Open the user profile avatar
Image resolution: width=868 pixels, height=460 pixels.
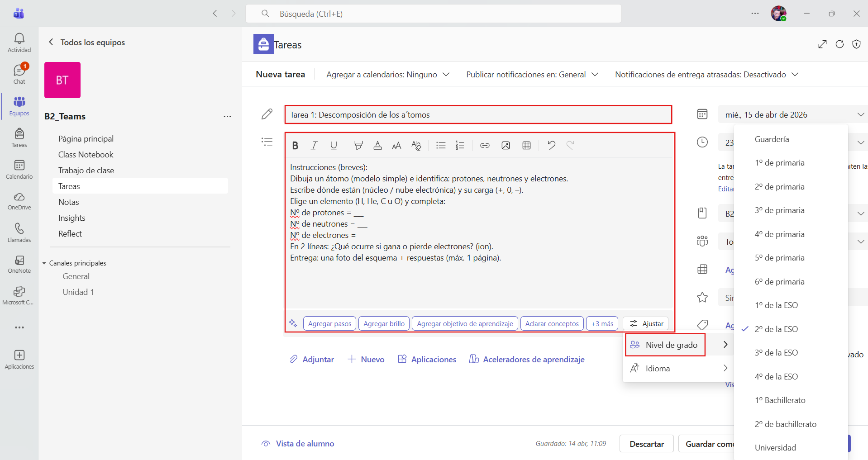coord(778,14)
